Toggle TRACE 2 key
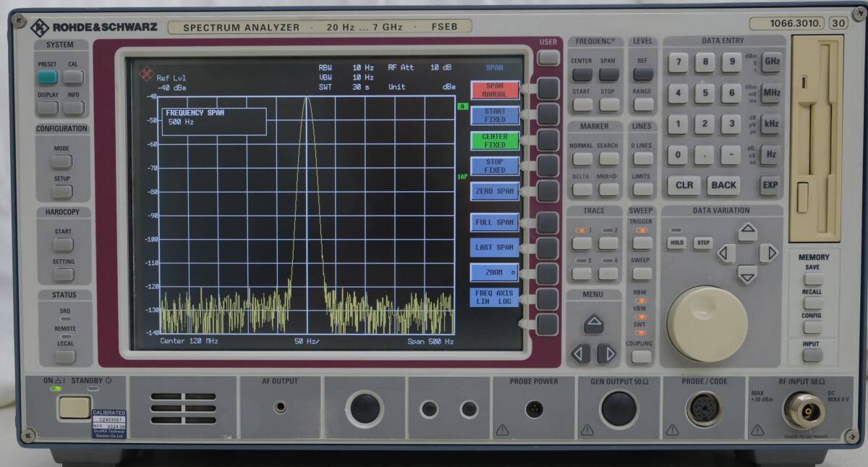 pyautogui.click(x=609, y=243)
